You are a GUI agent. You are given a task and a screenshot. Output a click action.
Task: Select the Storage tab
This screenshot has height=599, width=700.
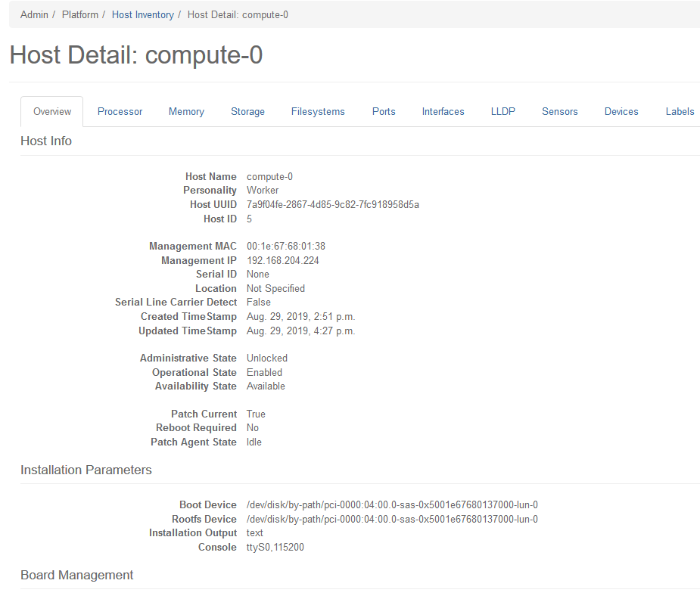(x=247, y=111)
